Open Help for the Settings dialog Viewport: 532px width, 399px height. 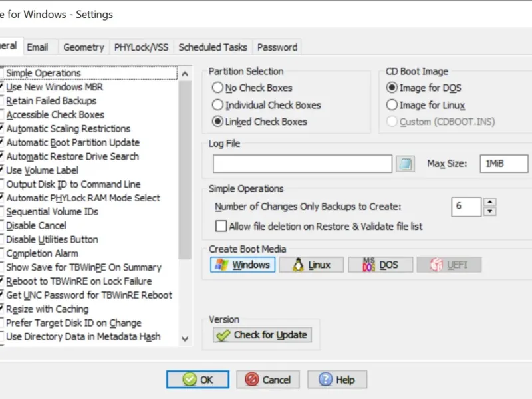point(337,379)
